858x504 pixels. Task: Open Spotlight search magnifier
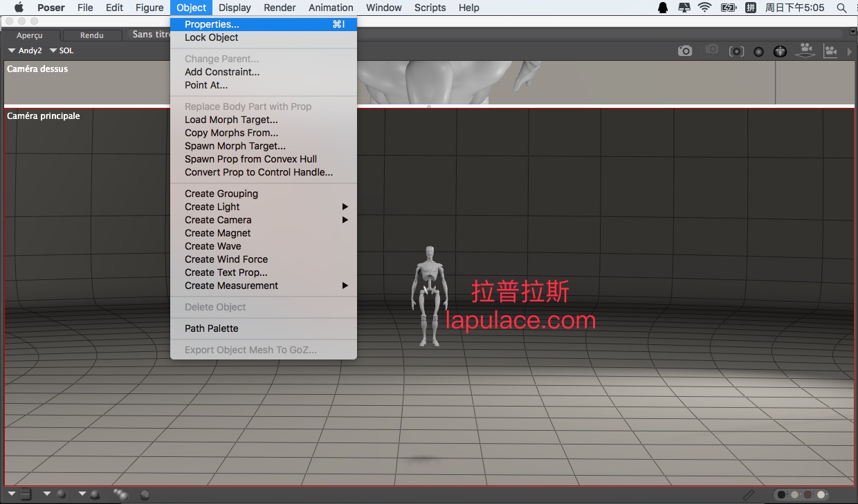841,8
